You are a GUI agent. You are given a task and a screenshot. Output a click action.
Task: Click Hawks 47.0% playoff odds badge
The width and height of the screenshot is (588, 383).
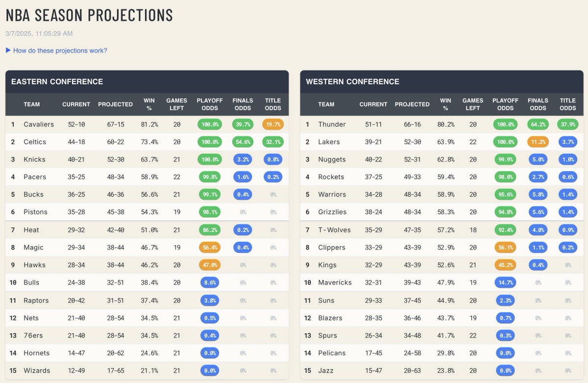click(x=210, y=265)
